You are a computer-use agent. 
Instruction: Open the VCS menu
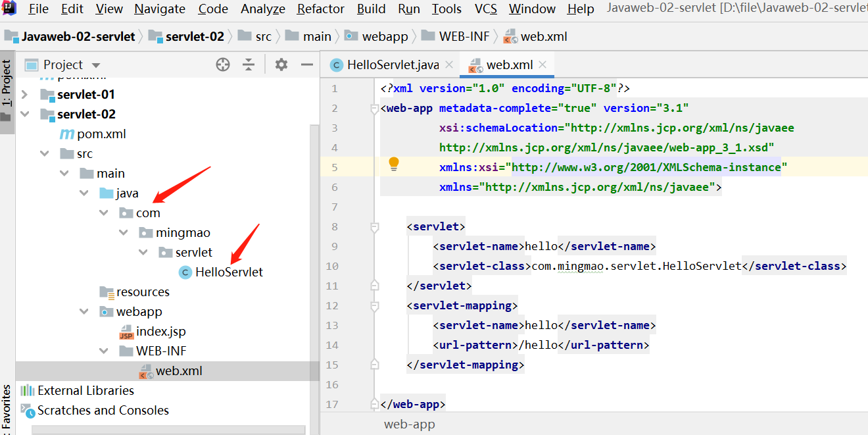pos(485,9)
